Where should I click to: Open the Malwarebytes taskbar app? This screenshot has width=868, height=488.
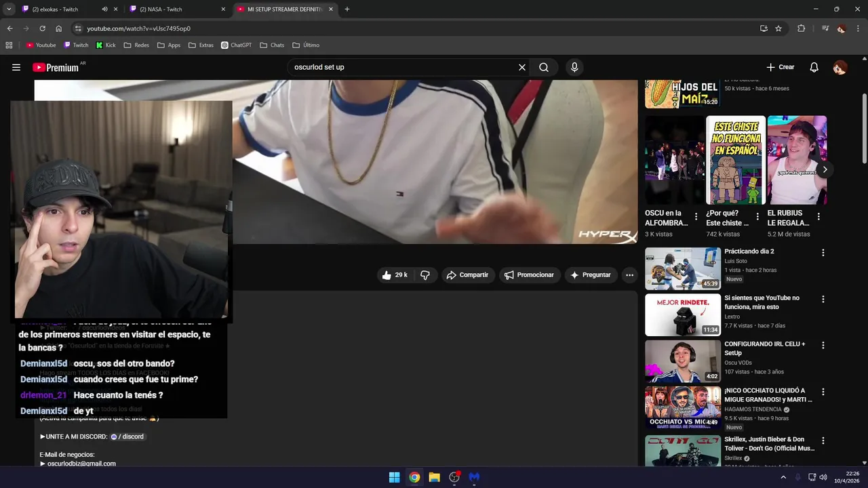(474, 477)
